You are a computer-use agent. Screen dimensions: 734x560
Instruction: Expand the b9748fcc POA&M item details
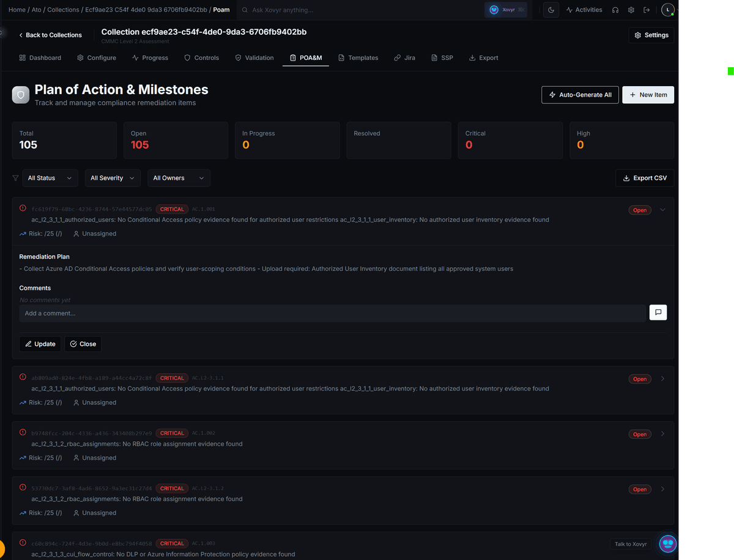(x=662, y=434)
